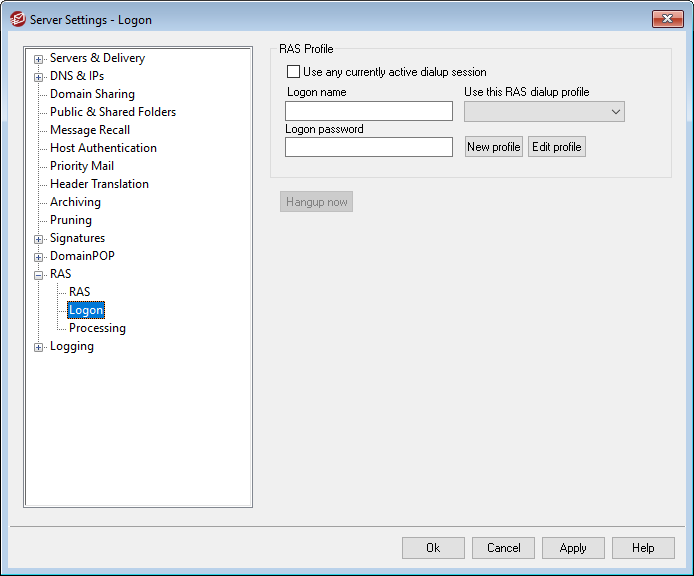
Task: Enable 'Use any currently active dialup session'
Action: 293,72
